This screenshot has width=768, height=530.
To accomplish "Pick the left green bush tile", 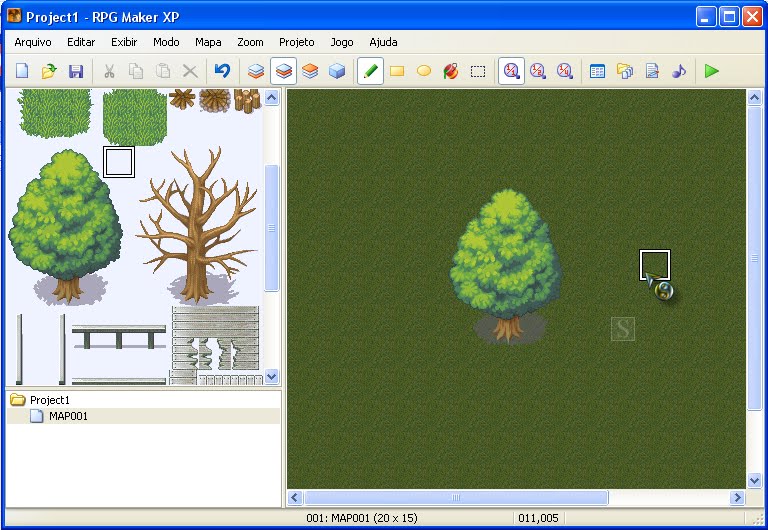I will tap(55, 114).
